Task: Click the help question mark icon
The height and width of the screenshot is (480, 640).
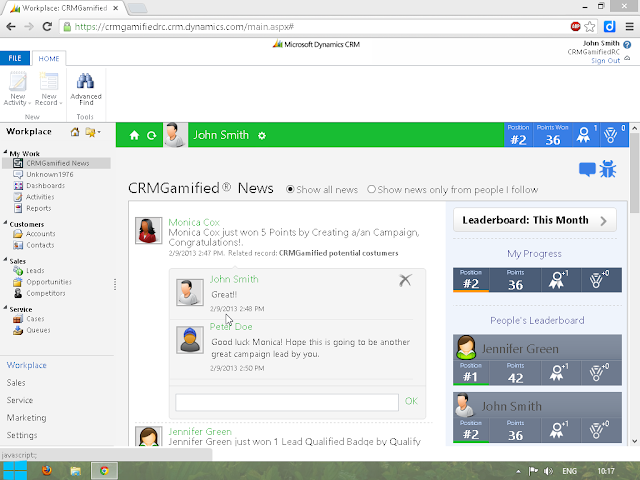Action: click(627, 44)
